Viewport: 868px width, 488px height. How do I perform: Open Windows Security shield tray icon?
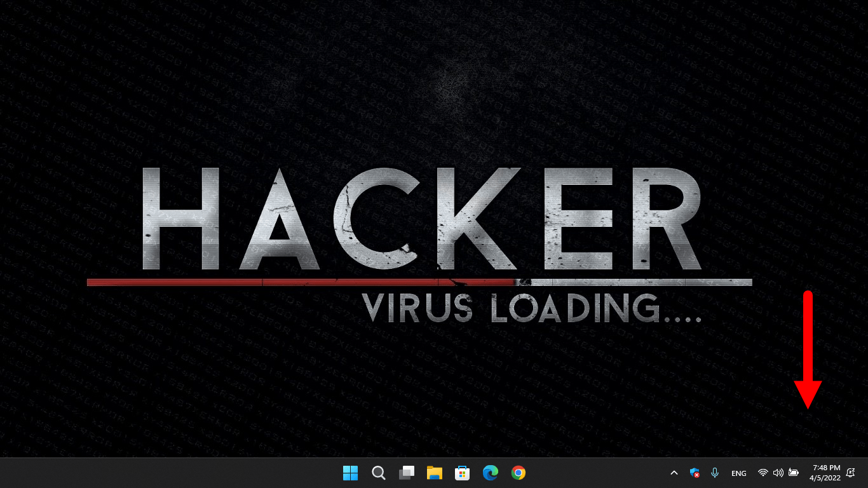click(695, 473)
